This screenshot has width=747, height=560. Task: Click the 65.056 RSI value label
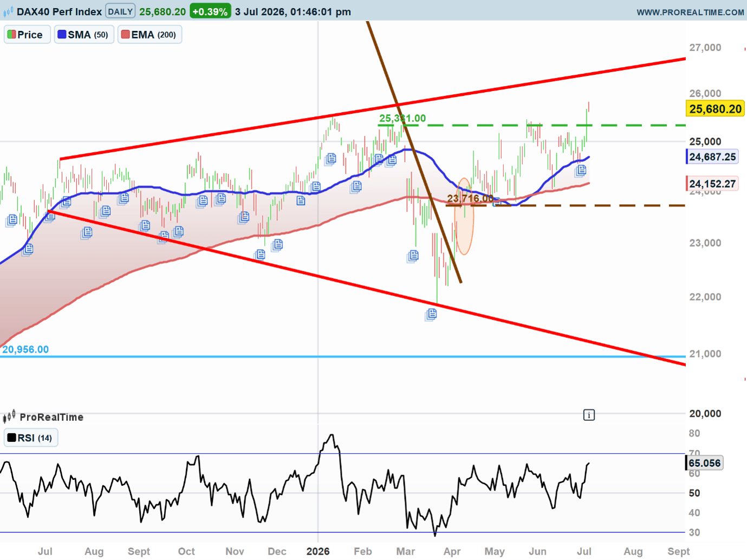[704, 463]
